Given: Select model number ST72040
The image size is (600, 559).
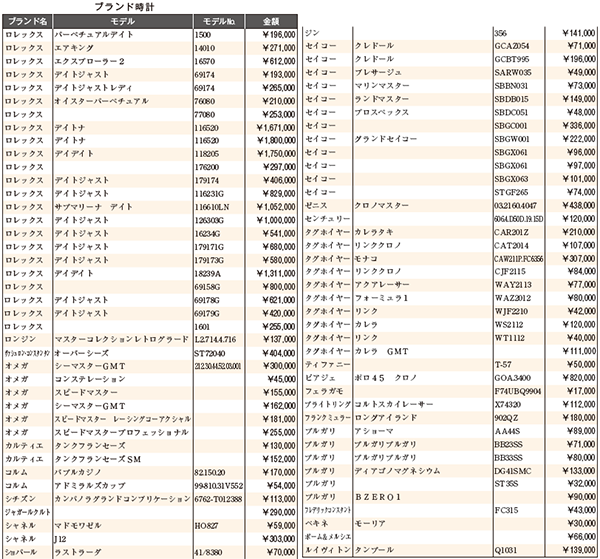Looking at the screenshot, I should 210,353.
